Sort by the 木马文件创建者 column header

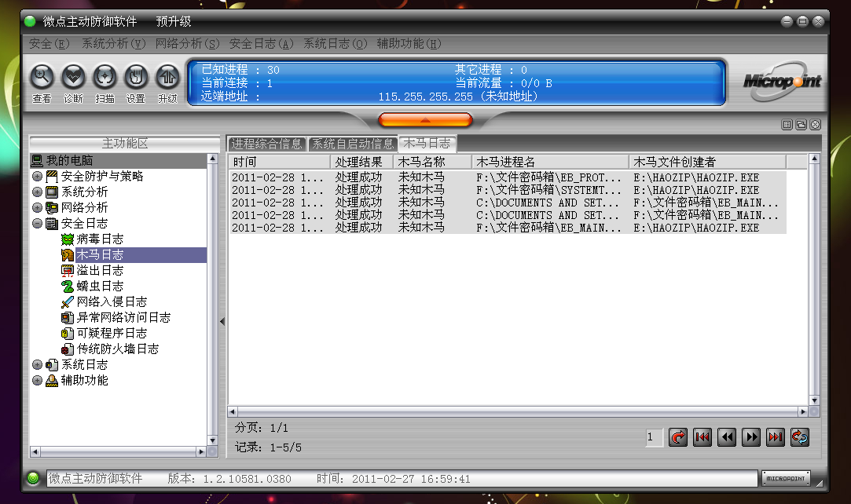[x=707, y=162]
